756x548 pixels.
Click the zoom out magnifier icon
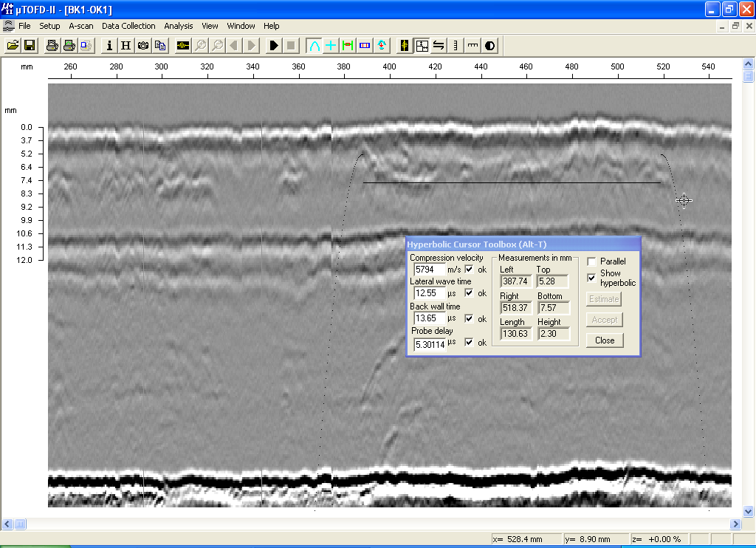point(218,45)
